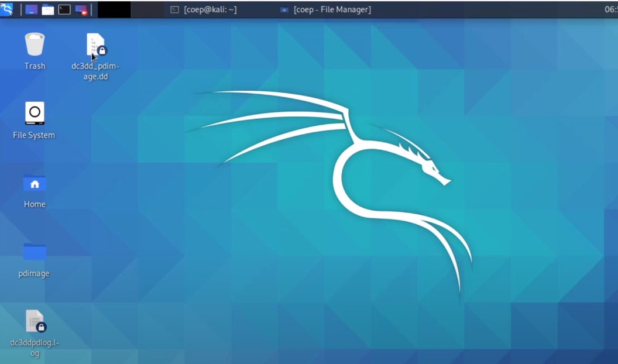This screenshot has height=364, width=618.
Task: Select the pdimage folder on desktop
Action: coord(35,252)
